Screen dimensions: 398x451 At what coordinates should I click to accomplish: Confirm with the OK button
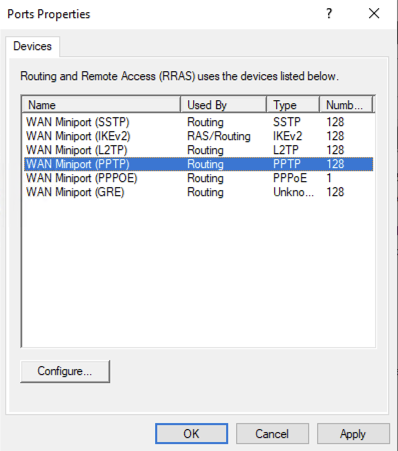tap(191, 434)
